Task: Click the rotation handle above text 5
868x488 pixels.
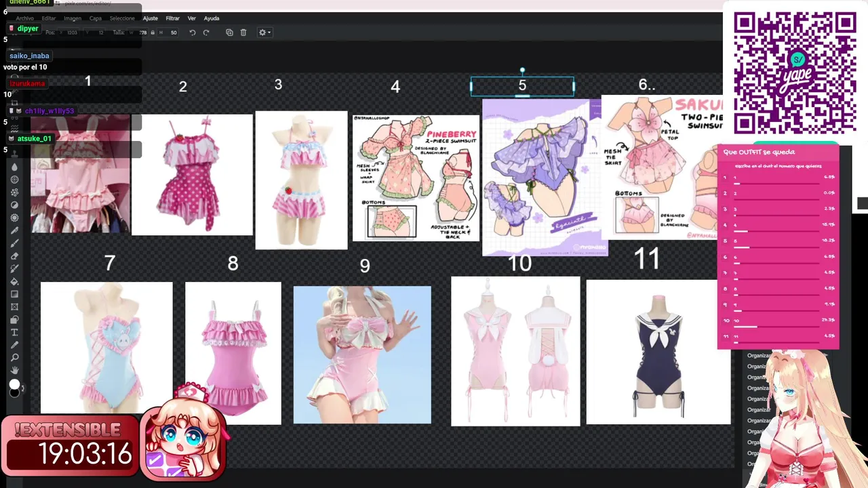Action: pos(522,70)
